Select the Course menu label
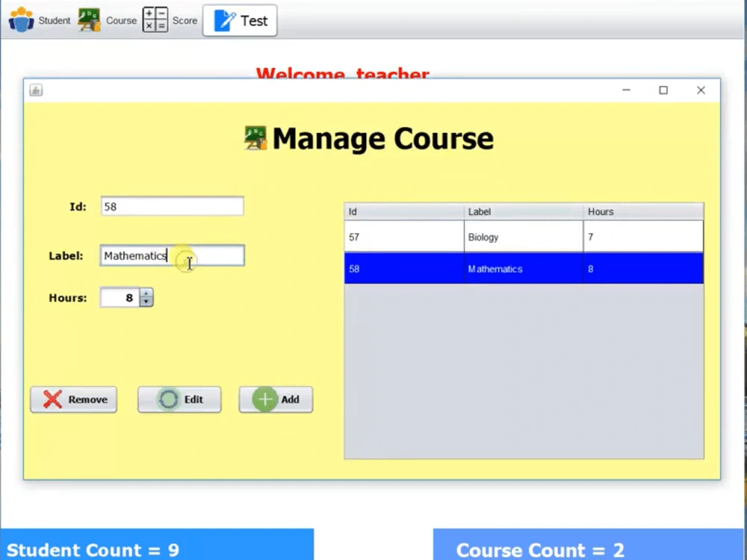This screenshot has height=560, width=747. (121, 20)
